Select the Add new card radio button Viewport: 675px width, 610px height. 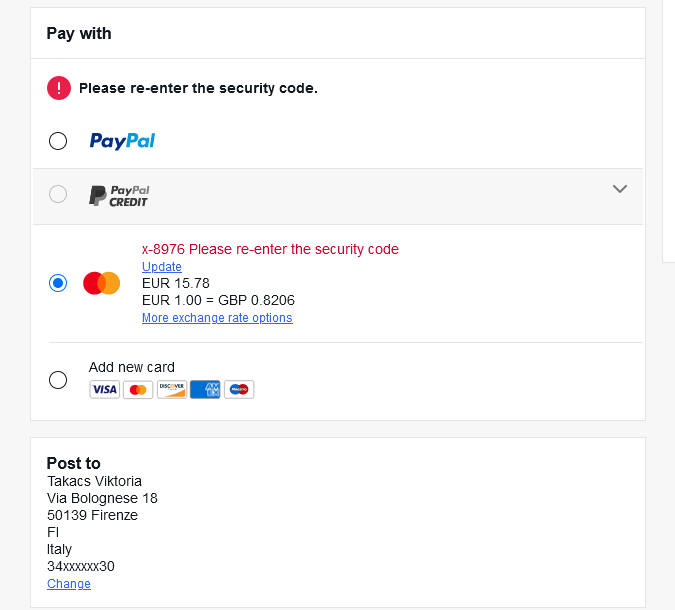pos(58,379)
